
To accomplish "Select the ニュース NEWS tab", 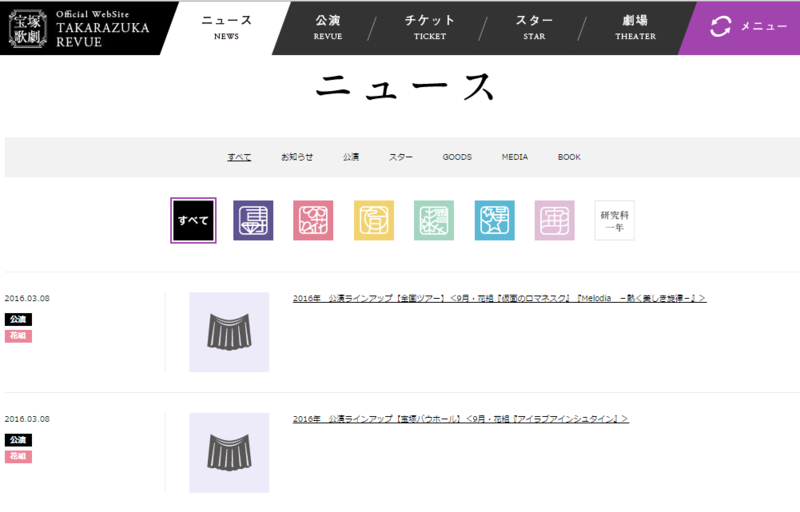I will tap(227, 28).
